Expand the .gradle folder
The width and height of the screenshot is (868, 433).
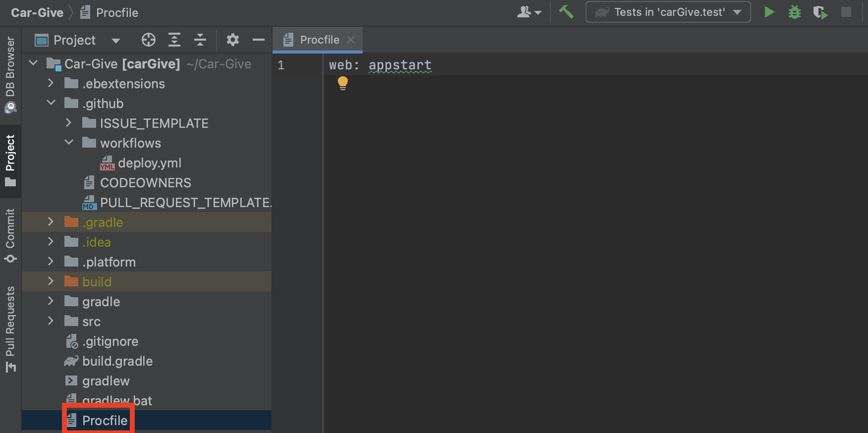(51, 222)
